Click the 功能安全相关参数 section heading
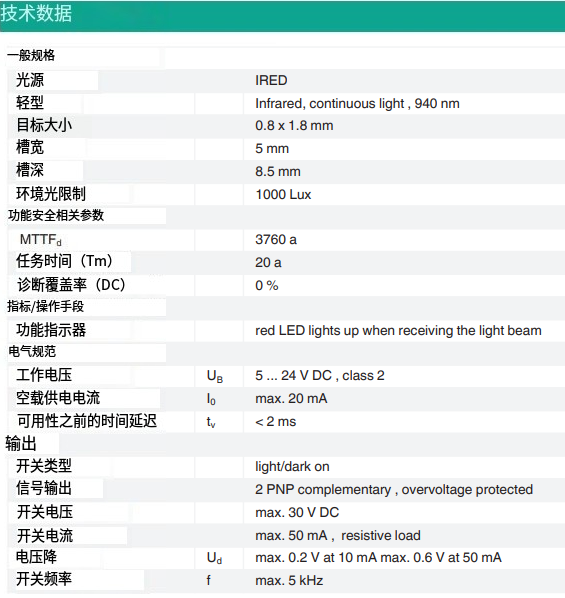 (x=56, y=215)
